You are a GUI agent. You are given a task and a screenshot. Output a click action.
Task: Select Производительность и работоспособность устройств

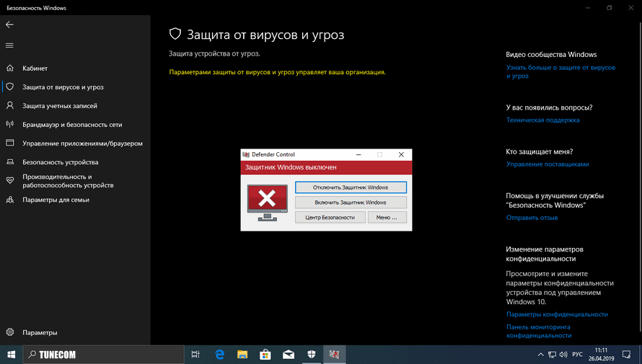tap(75, 181)
